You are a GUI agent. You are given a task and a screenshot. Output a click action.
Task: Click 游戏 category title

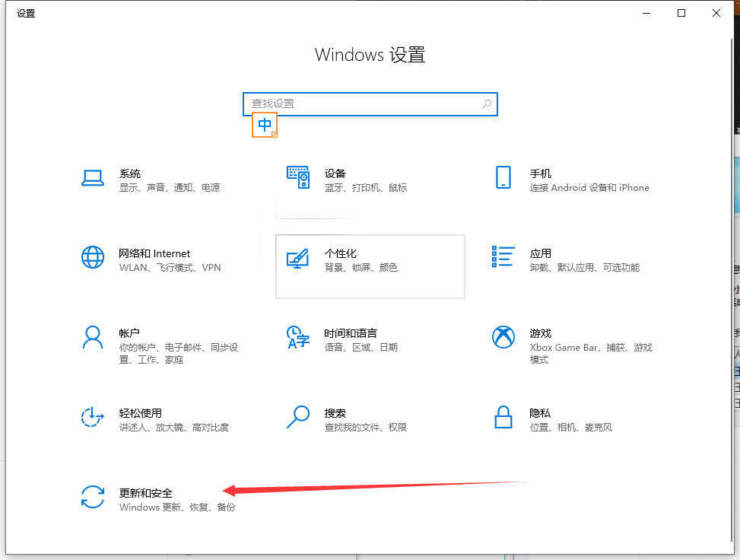[541, 333]
